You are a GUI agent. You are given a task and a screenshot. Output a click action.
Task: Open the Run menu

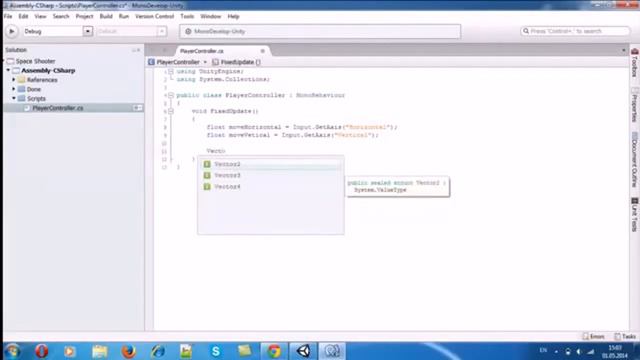point(124,16)
